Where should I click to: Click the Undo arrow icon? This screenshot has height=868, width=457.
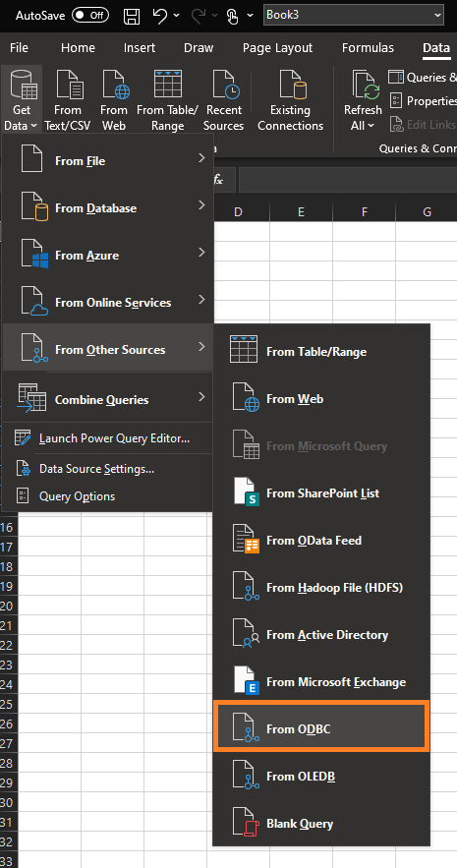pyautogui.click(x=160, y=16)
